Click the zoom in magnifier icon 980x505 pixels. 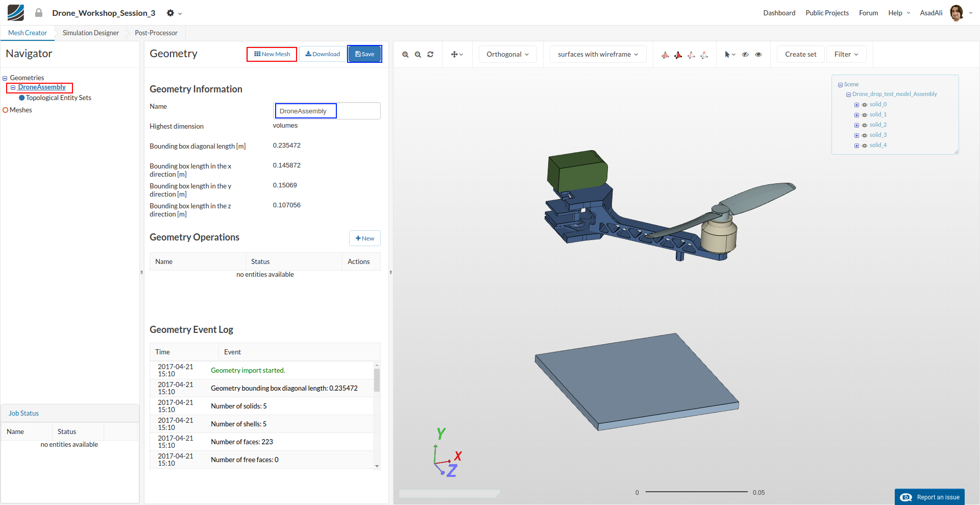tap(405, 55)
